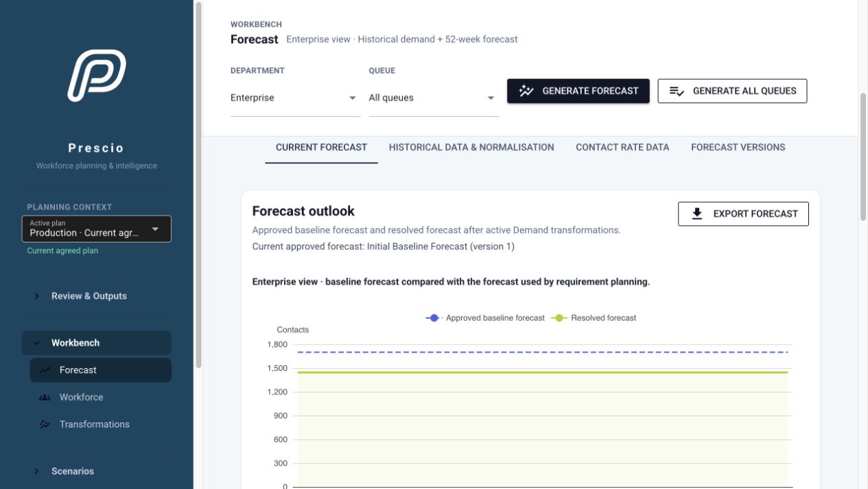Expand the Review & Outputs section
Viewport: 868px width, 489px height.
(97, 296)
